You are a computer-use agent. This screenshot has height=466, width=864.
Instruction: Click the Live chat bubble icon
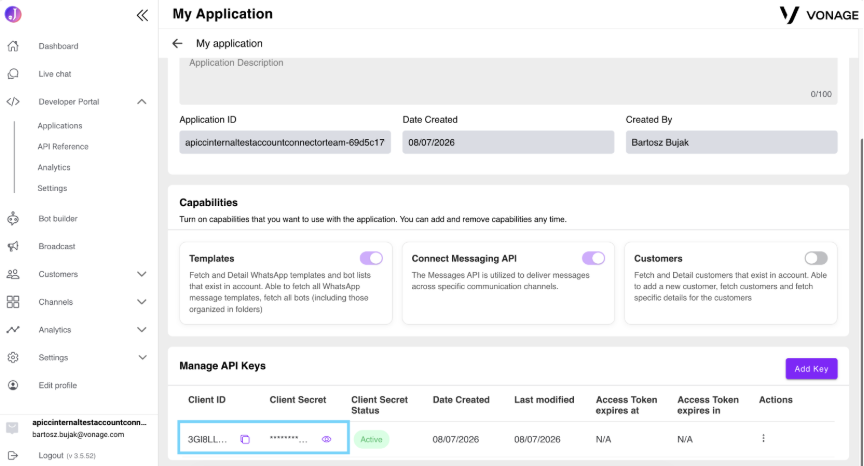13,74
